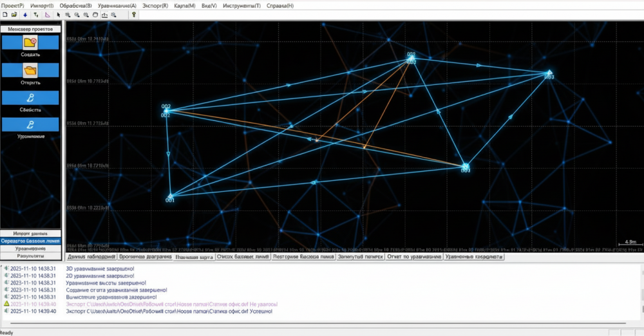Open the Проект(P) menu

[x=13, y=6]
